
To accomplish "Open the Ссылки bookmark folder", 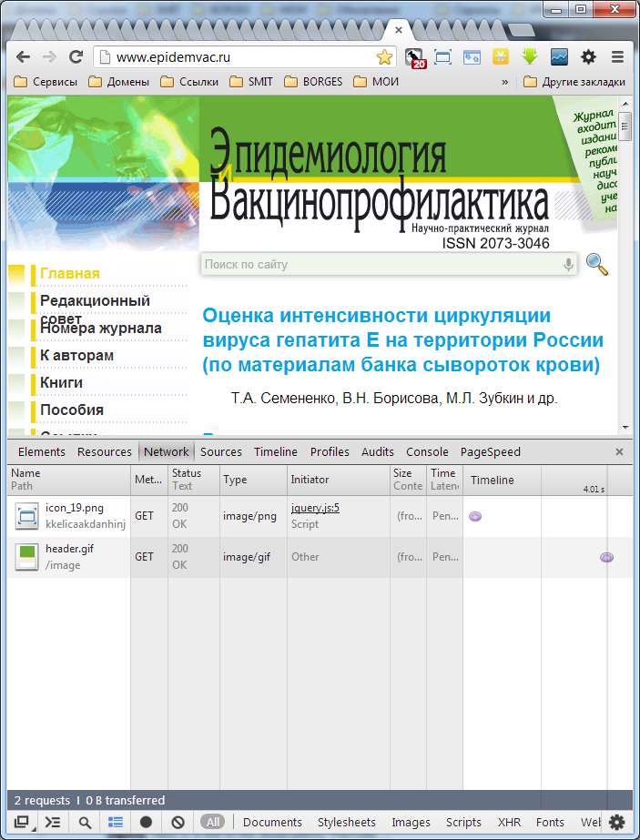I will pyautogui.click(x=189, y=82).
